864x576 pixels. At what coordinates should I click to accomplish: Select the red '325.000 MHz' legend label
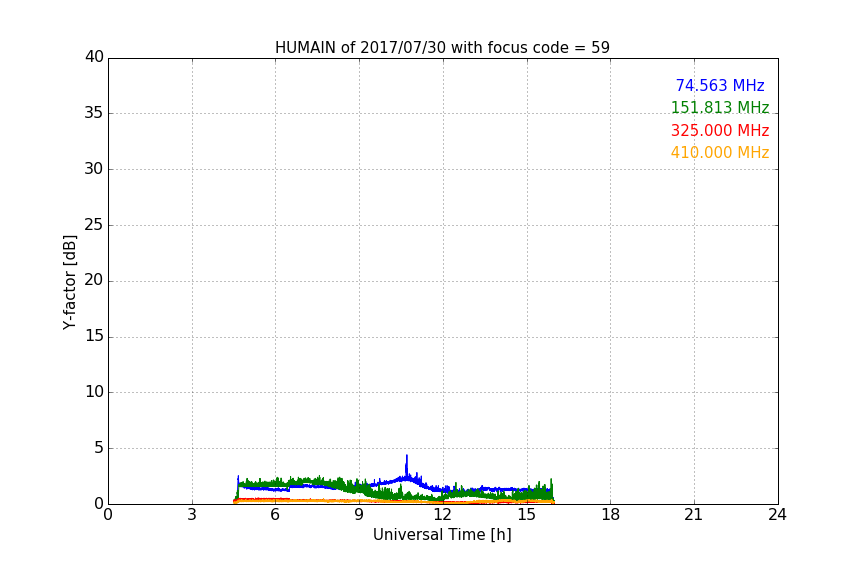pos(720,131)
